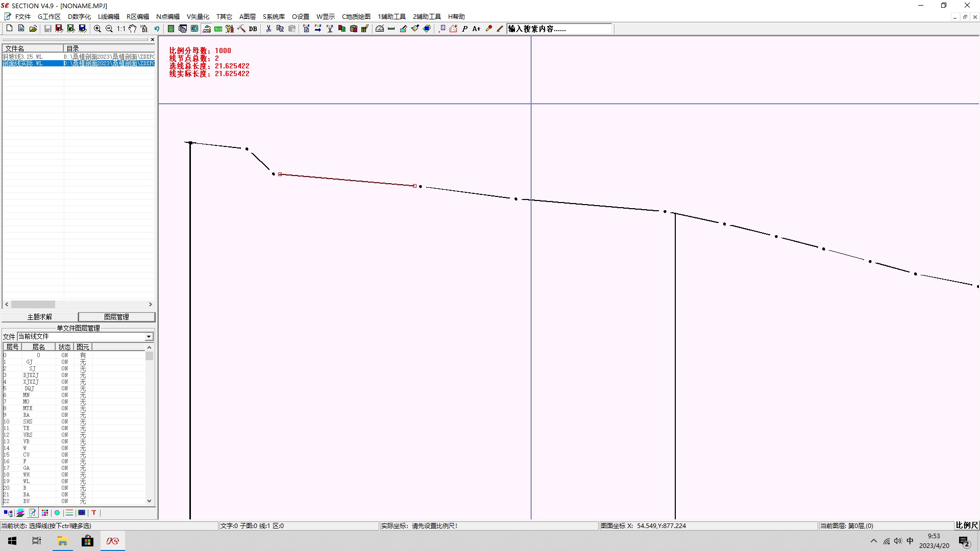Open the H帮助 menu
Viewport: 980px width, 551px height.
pos(456,16)
